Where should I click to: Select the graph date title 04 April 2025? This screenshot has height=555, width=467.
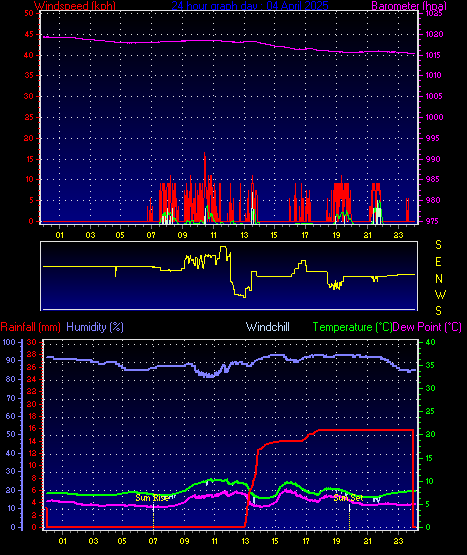point(250,6)
